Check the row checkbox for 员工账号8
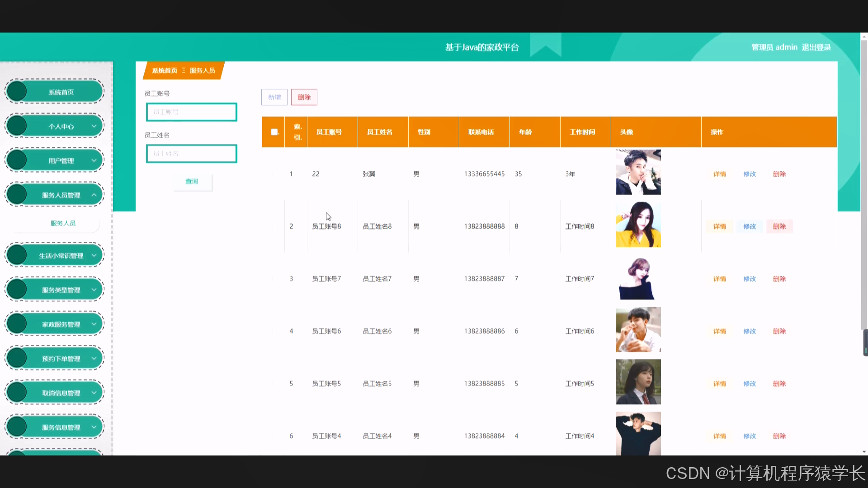 [270, 226]
